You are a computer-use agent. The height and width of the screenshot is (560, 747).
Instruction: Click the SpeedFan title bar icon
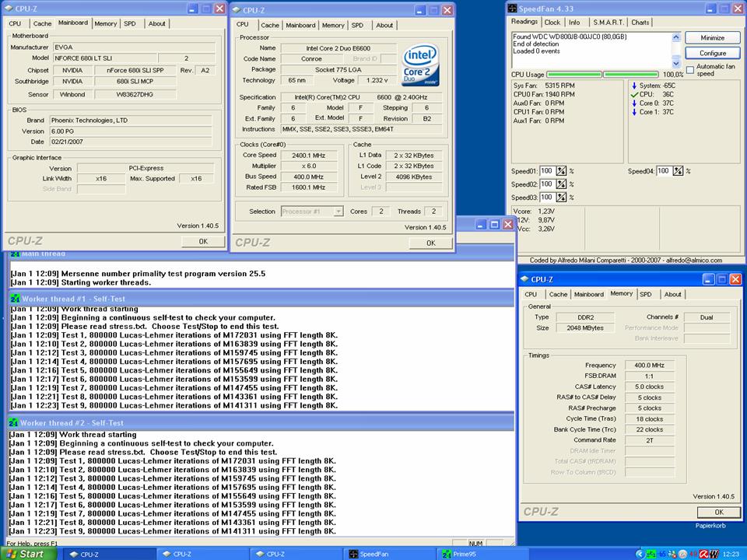[x=512, y=9]
